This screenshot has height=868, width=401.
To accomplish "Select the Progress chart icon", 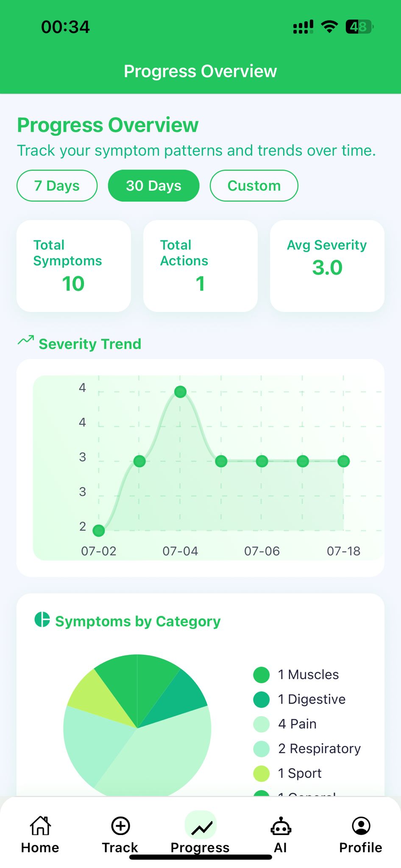I will point(201,826).
